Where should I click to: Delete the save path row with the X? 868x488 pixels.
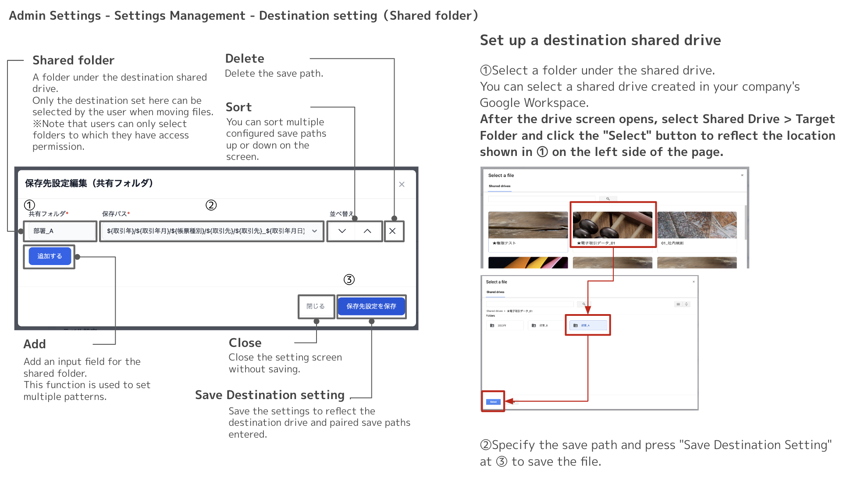[393, 231]
